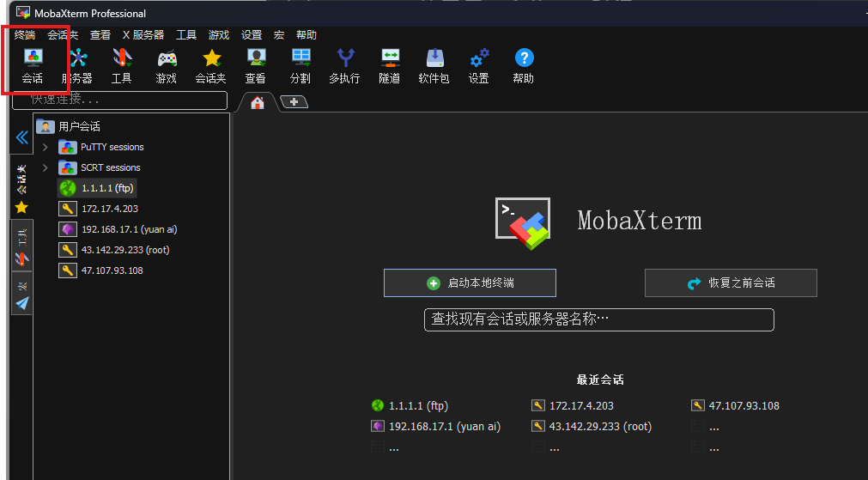Viewport: 868px width, 480px height.
Task: Select PuTTY sessions folder in tree
Action: click(x=101, y=148)
